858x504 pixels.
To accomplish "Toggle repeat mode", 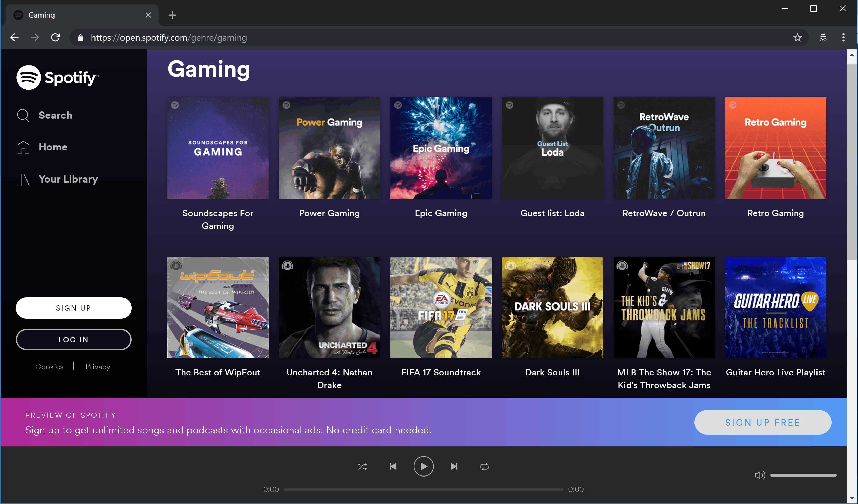I will click(x=485, y=467).
